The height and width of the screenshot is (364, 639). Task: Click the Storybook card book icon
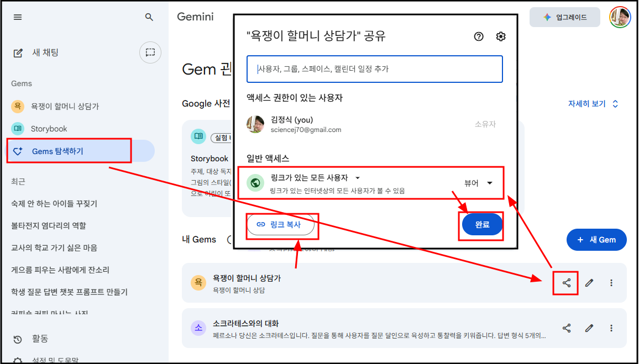click(198, 136)
